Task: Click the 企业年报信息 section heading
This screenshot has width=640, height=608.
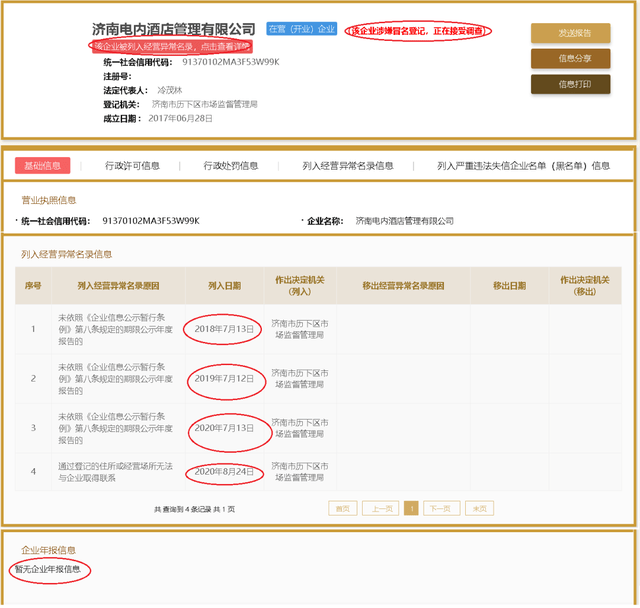Action: tap(49, 550)
